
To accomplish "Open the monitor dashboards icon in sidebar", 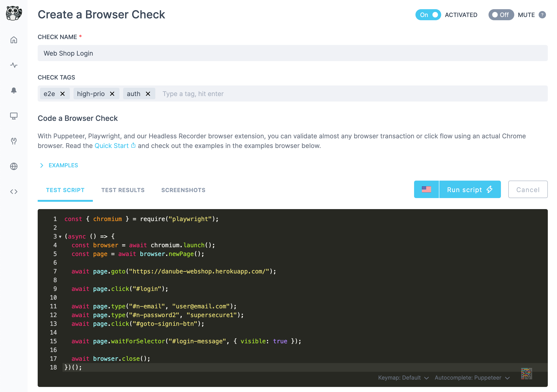I will click(x=14, y=116).
